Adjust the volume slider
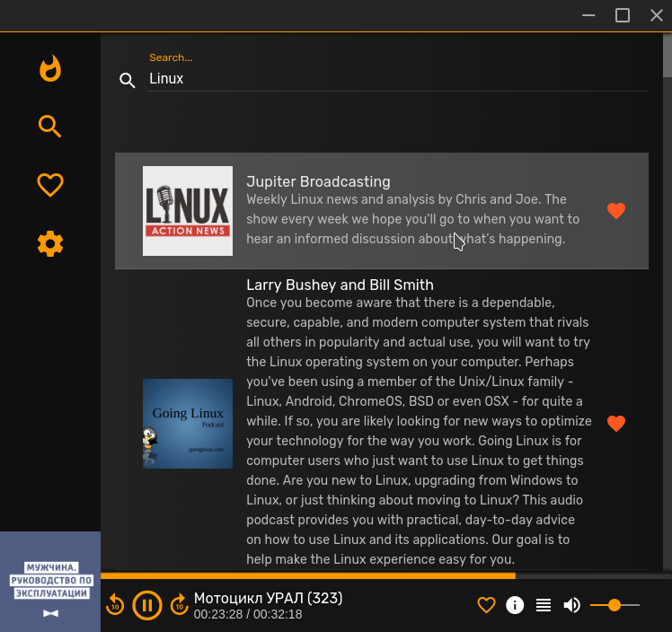The height and width of the screenshot is (632, 672). (615, 605)
